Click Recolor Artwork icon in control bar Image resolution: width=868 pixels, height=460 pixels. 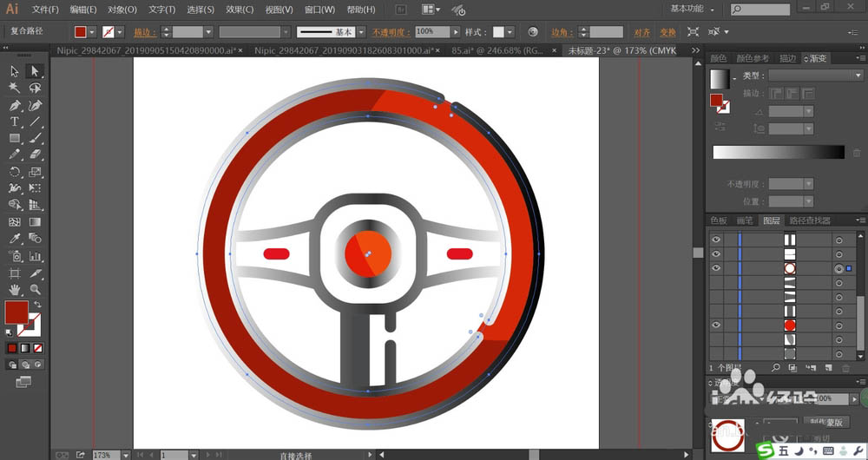pyautogui.click(x=533, y=31)
